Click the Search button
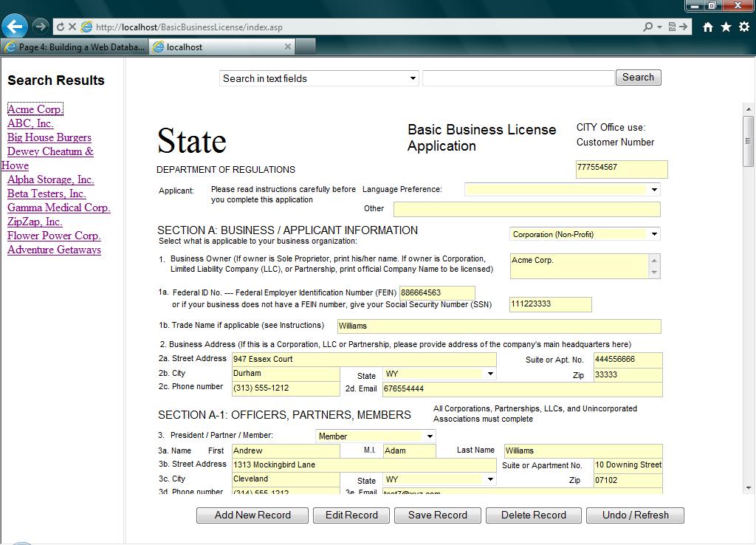The height and width of the screenshot is (545, 756). pyautogui.click(x=639, y=77)
